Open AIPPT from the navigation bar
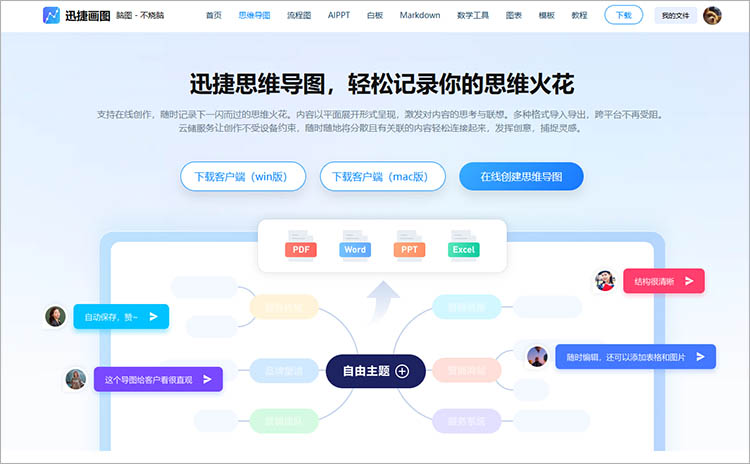This screenshot has height=464, width=750. [339, 15]
